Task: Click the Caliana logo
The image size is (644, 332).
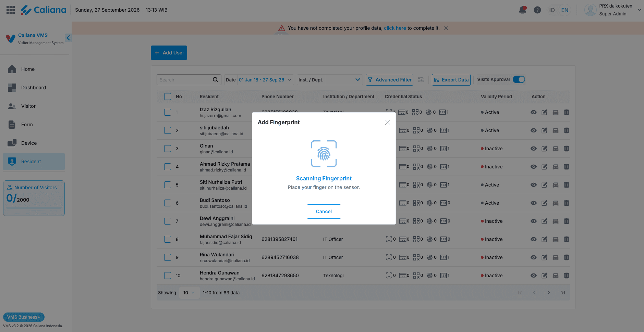Action: click(43, 10)
